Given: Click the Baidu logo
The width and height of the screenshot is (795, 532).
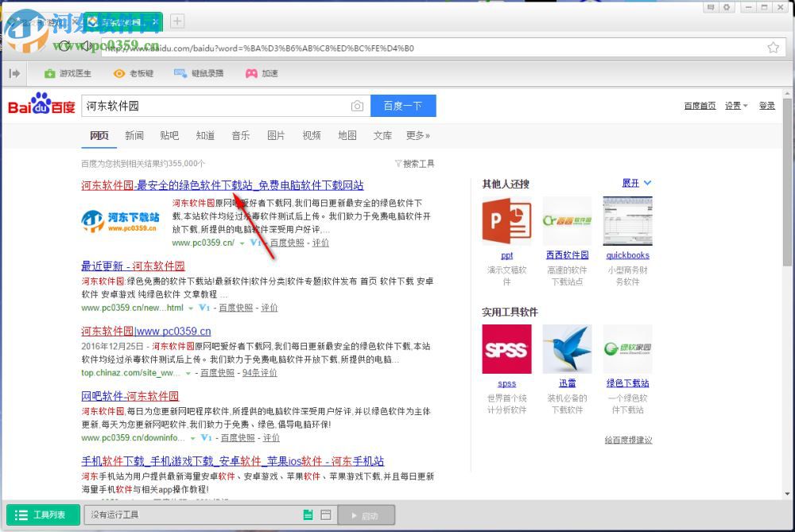Looking at the screenshot, I should pyautogui.click(x=41, y=104).
